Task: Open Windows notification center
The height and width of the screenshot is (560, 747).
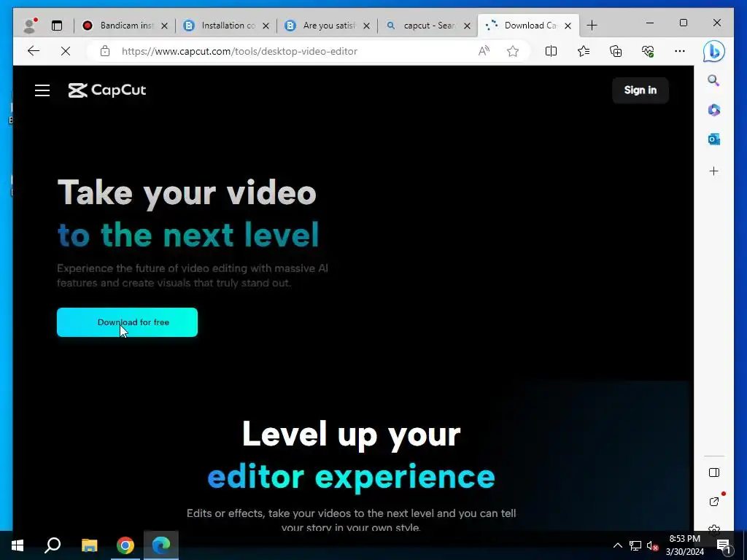Action: click(724, 545)
